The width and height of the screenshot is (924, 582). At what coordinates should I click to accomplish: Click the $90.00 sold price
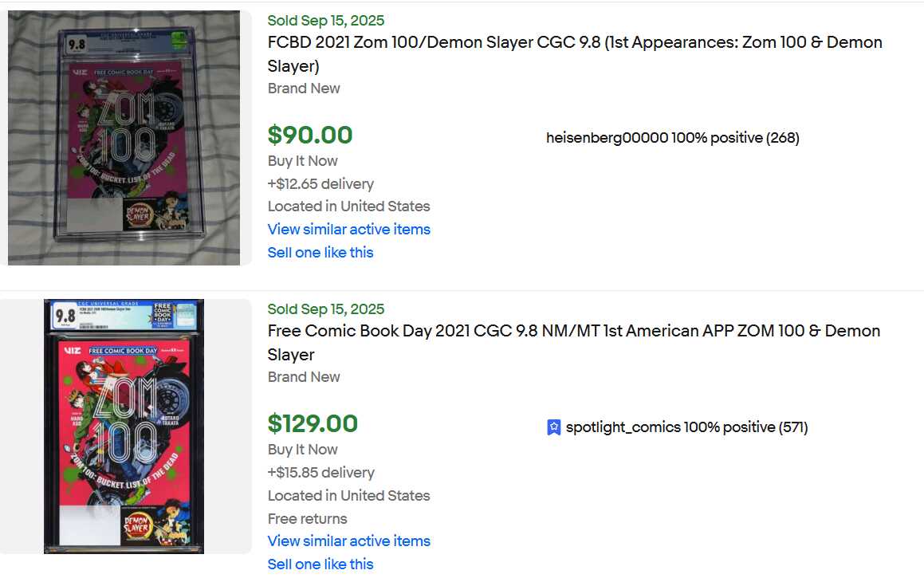pyautogui.click(x=310, y=136)
